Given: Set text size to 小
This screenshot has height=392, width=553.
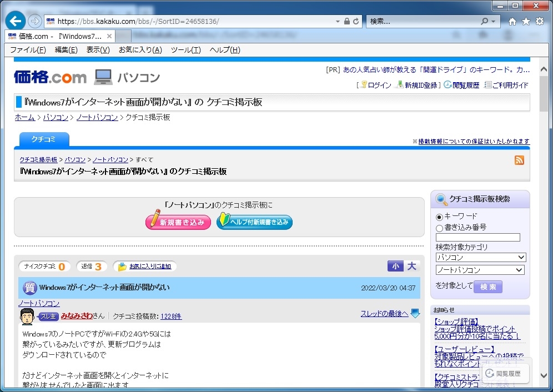Looking at the screenshot, I should 395,267.
